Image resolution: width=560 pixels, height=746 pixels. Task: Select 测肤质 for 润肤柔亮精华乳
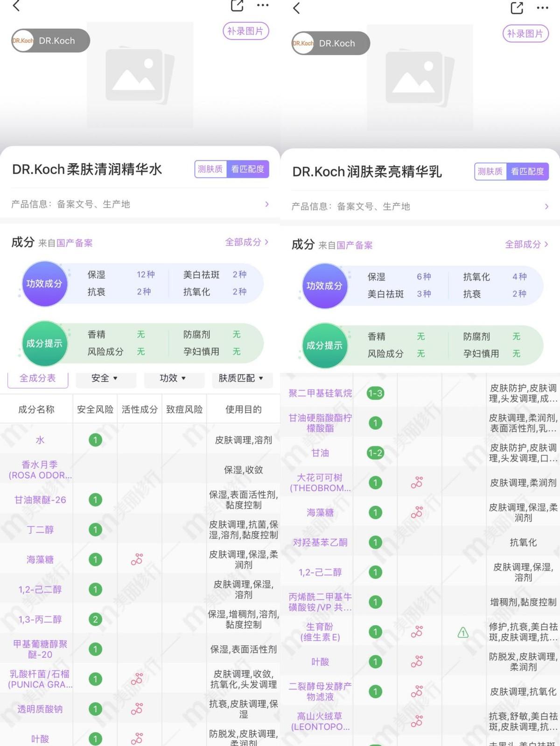490,171
